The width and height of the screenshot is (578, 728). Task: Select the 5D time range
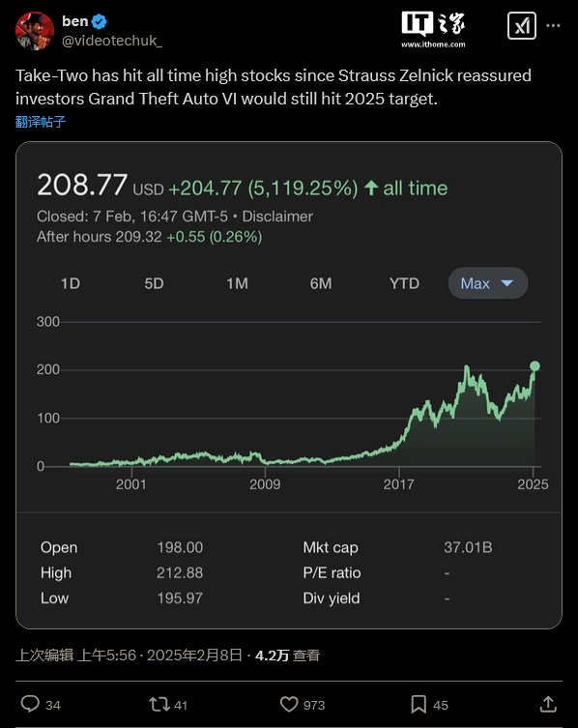154,283
